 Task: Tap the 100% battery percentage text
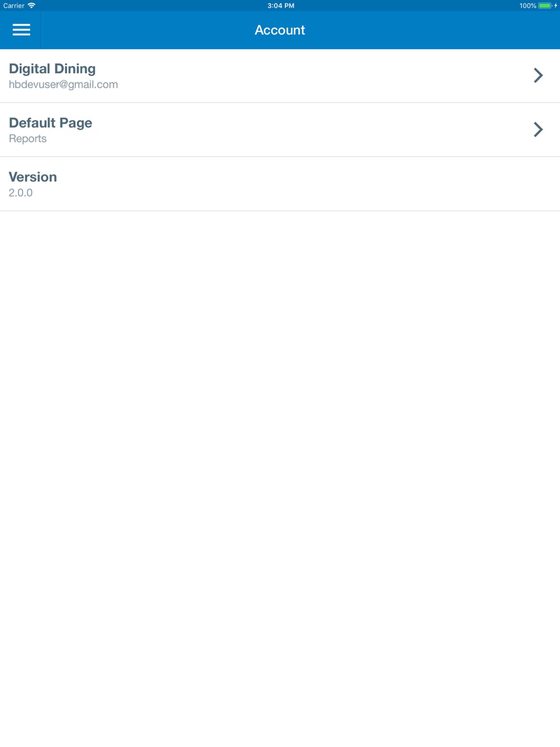(528, 6)
